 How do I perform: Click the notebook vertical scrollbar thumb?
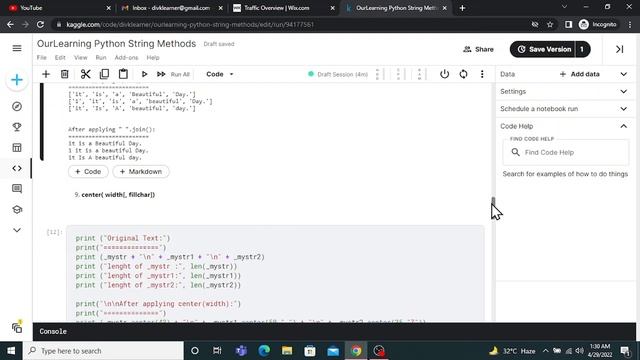coord(493,202)
